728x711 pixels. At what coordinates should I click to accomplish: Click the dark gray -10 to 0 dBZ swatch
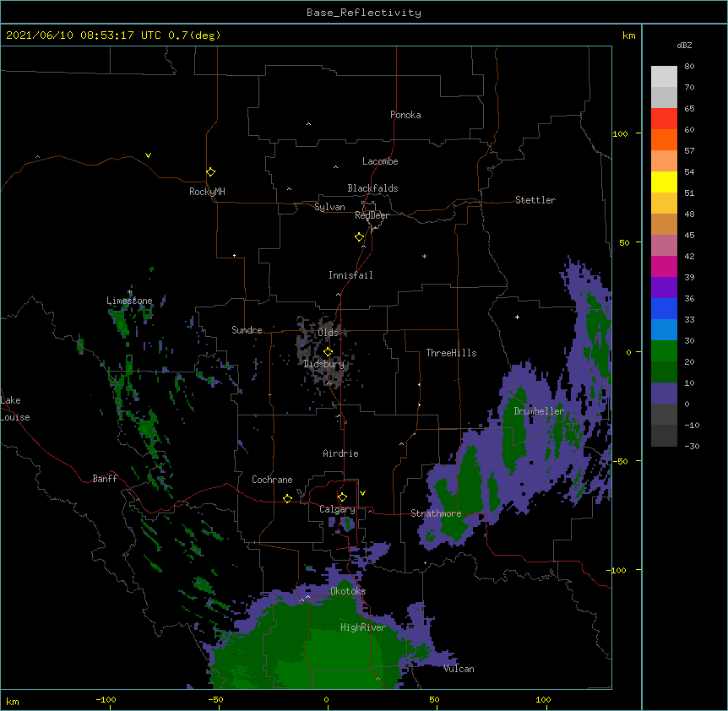[664, 415]
